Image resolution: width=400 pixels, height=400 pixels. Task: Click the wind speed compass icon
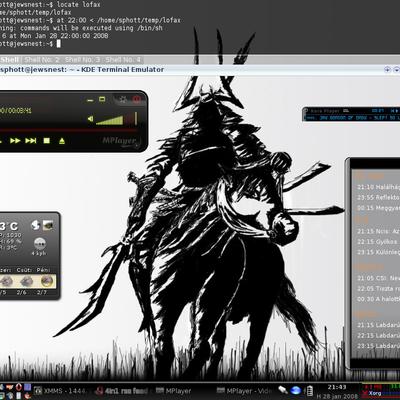40,243
